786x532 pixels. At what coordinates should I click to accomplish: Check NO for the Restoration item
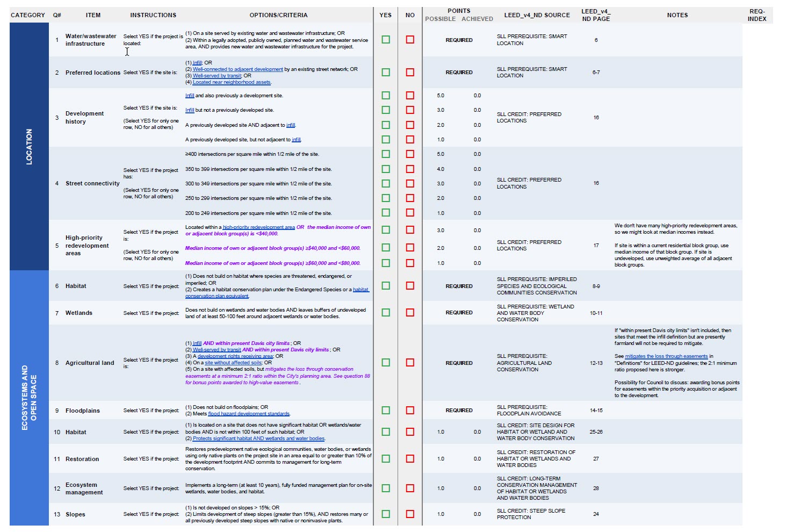point(410,459)
